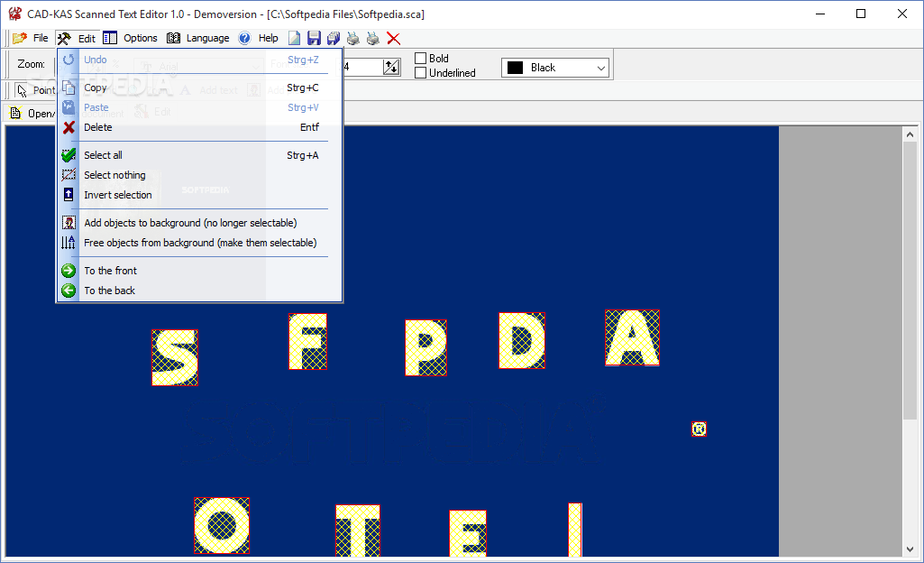The width and height of the screenshot is (924, 563).
Task: Select the letter E object on canvas
Action: point(468,533)
